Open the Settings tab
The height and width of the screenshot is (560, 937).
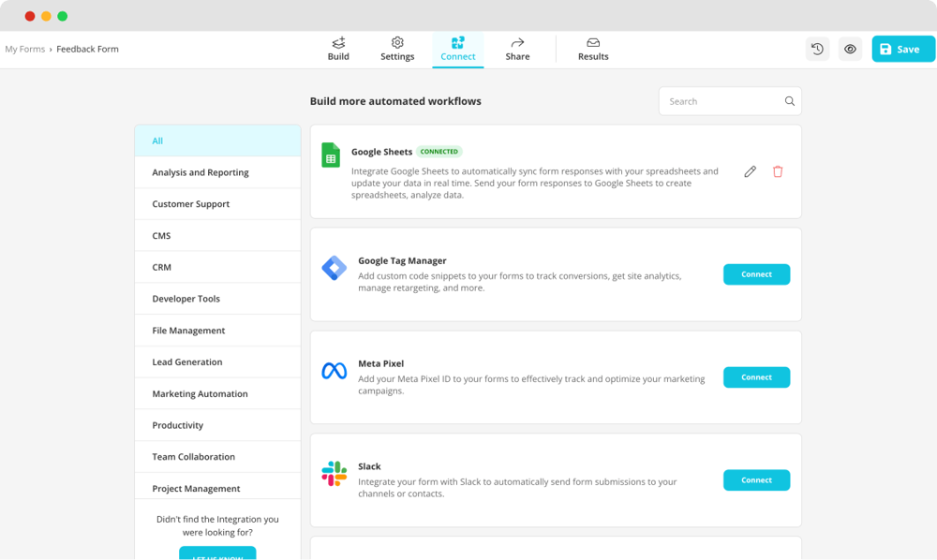(x=397, y=49)
